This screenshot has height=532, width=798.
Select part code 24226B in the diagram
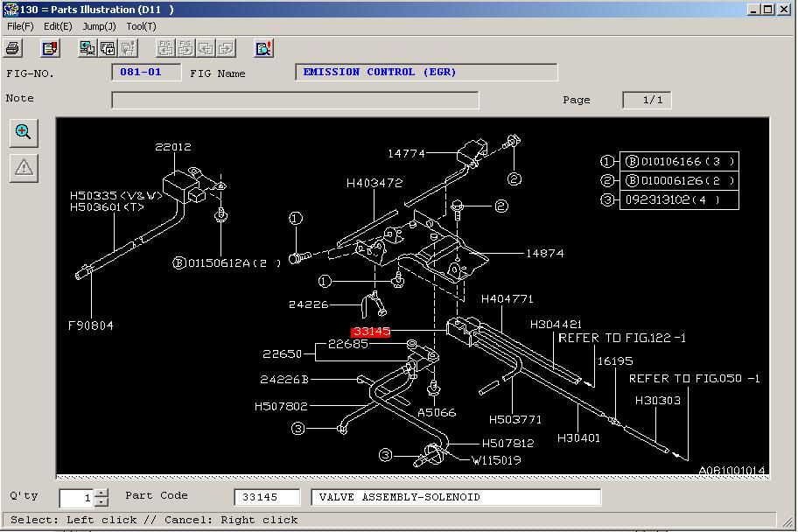284,379
